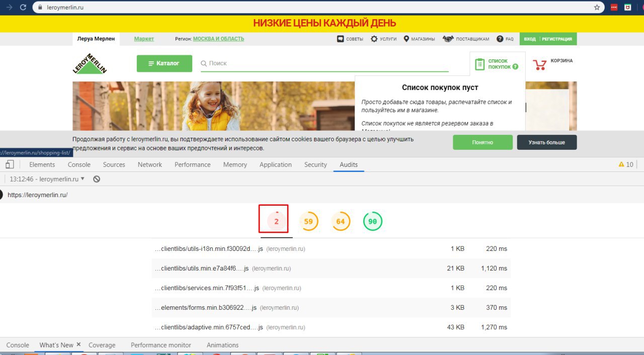Click the browser address bar

tap(317, 8)
